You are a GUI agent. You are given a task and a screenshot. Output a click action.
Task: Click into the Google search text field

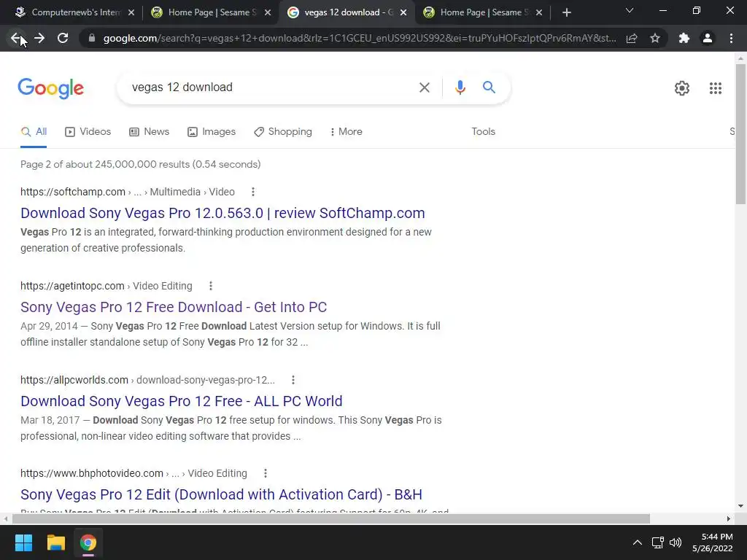tap(271, 87)
